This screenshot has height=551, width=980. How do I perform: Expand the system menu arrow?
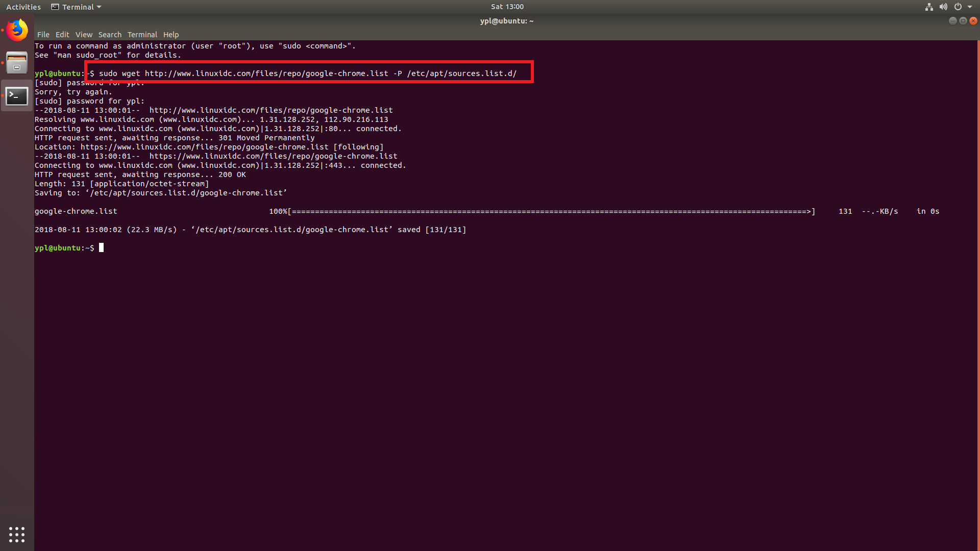(970, 7)
